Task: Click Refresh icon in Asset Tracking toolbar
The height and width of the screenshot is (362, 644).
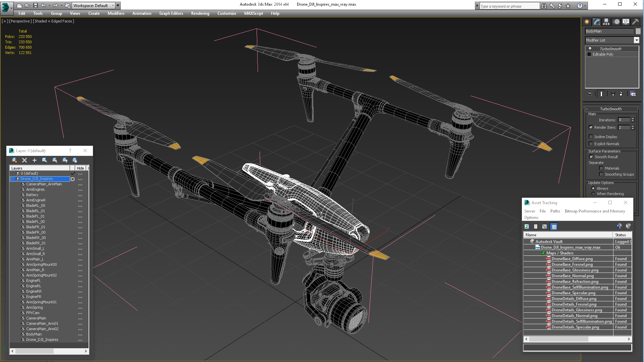Action: [527, 227]
